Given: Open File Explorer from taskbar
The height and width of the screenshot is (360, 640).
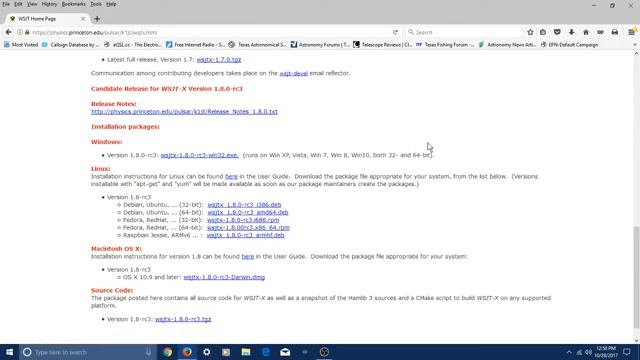Looking at the screenshot, I should (246, 352).
